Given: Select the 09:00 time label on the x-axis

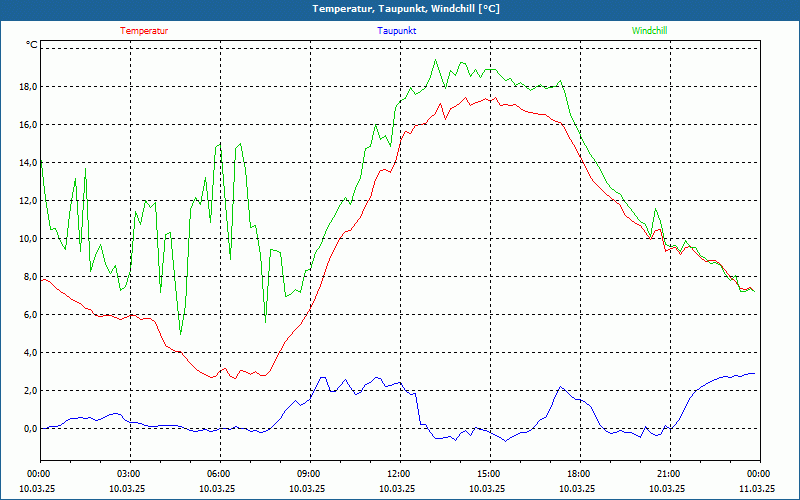Looking at the screenshot, I should click(x=309, y=474).
